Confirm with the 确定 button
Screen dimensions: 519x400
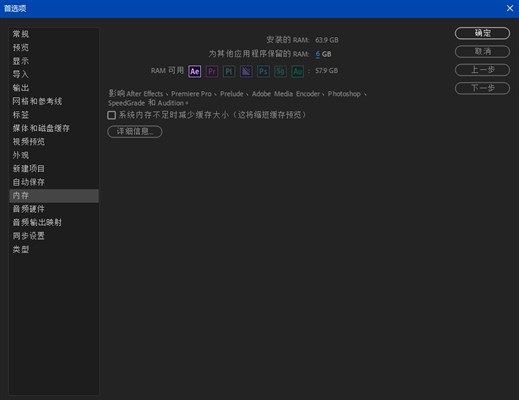(x=482, y=33)
